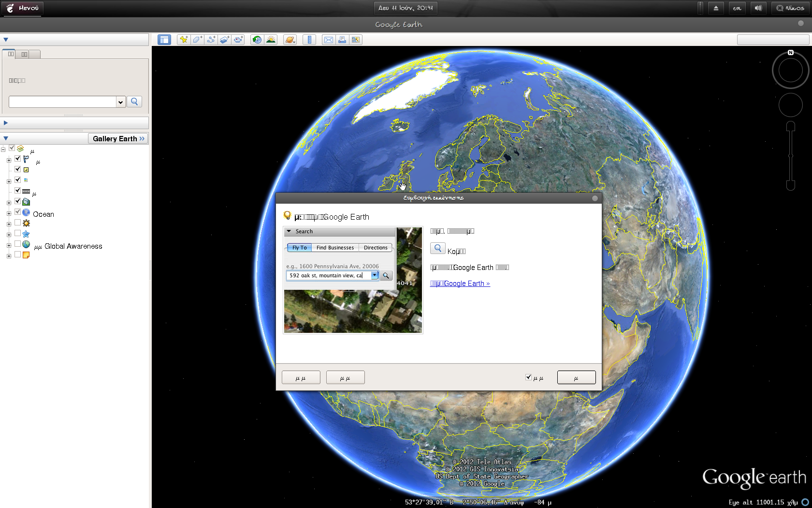Click the view in Google Maps icon
This screenshot has width=812, height=508.
tap(356, 40)
